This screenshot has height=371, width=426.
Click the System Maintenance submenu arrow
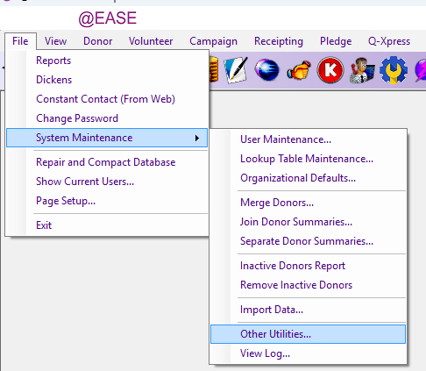click(x=197, y=138)
